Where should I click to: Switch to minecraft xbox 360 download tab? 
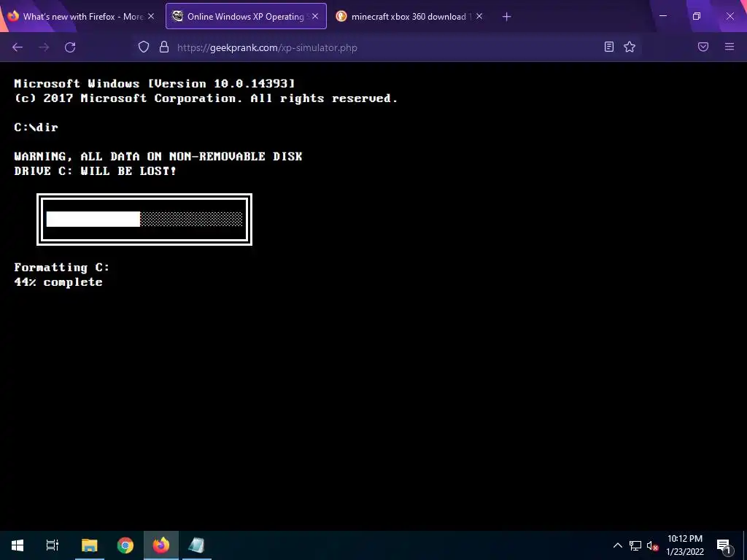pyautogui.click(x=409, y=17)
